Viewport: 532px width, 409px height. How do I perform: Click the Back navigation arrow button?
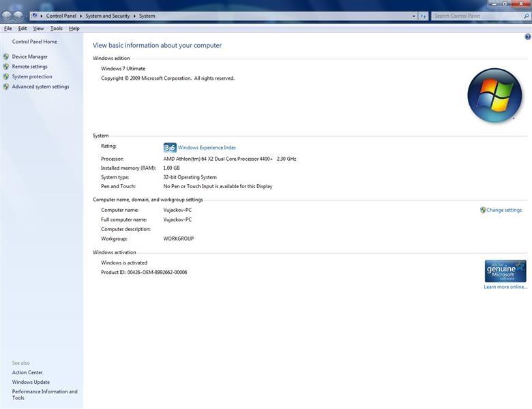[6, 16]
